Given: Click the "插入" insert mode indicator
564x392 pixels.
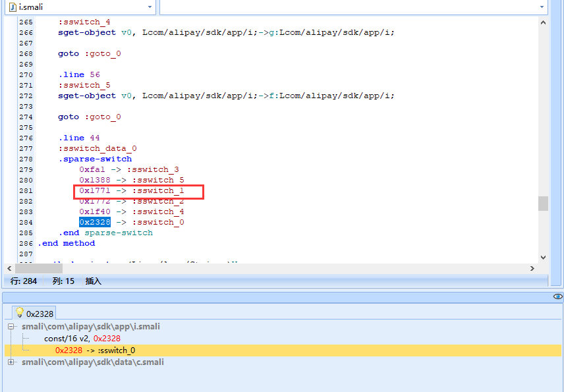Looking at the screenshot, I should (x=94, y=281).
